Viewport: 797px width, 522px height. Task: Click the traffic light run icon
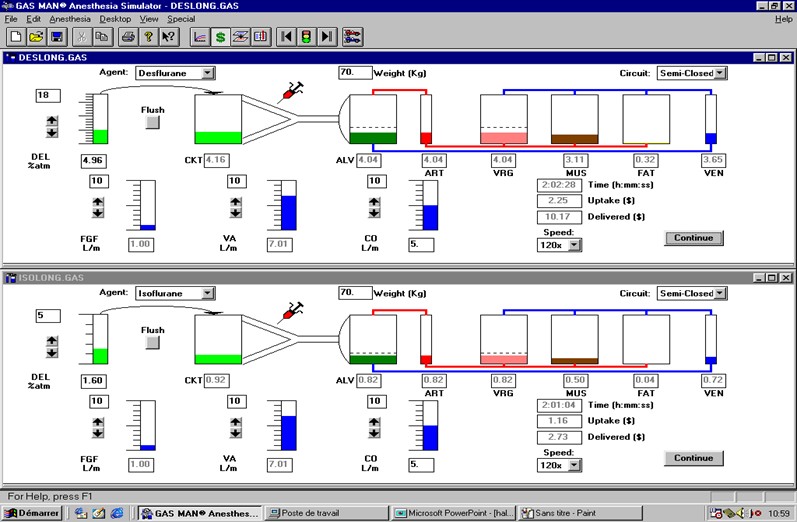pos(306,37)
